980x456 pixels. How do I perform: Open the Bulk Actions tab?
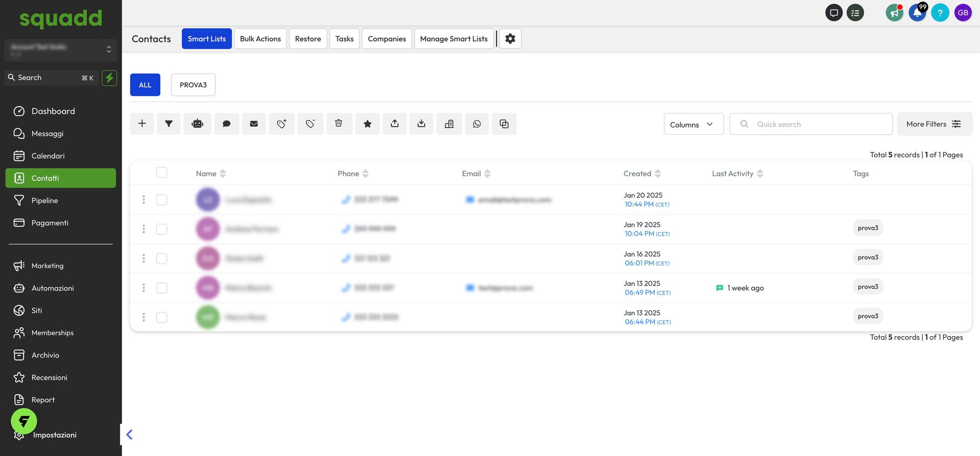click(x=260, y=39)
